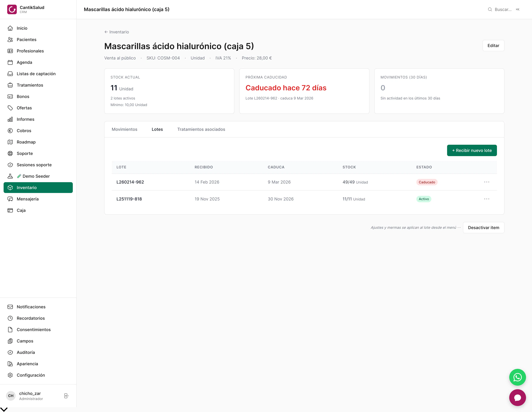The height and width of the screenshot is (412, 532).
Task: Expand the chevron at bottom-left corner
Action: click(x=4, y=410)
